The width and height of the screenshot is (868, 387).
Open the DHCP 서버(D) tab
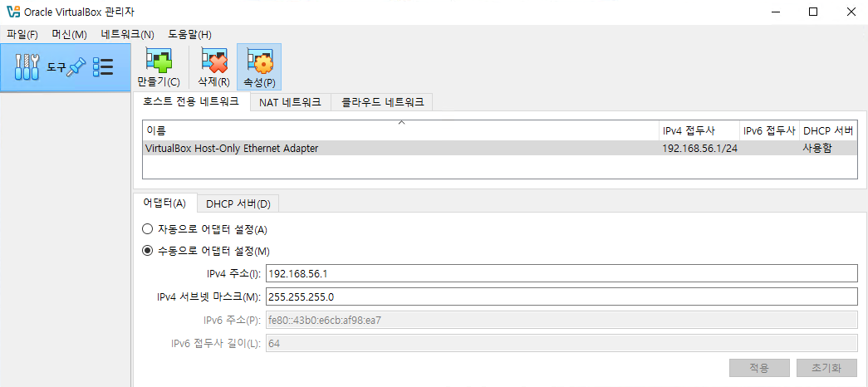[238, 203]
